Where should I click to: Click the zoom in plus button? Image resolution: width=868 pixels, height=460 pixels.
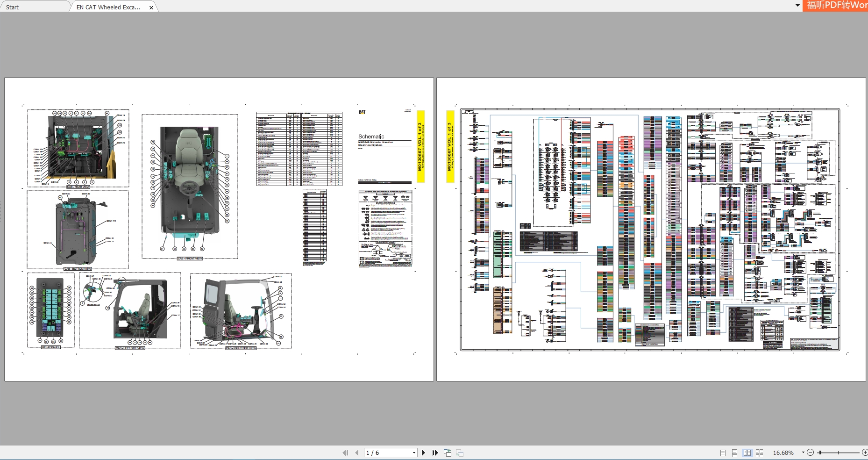865,453
